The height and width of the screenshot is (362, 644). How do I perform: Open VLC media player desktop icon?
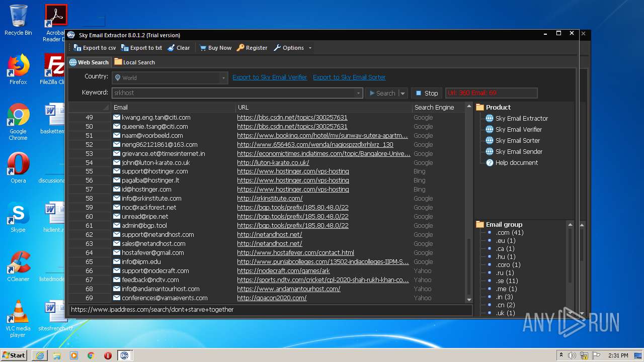click(x=18, y=319)
